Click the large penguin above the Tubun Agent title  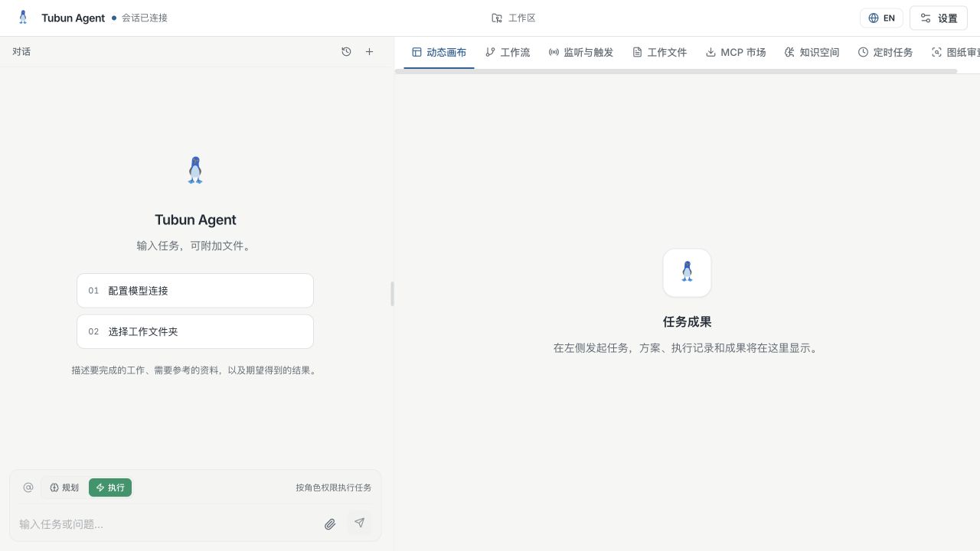195,171
